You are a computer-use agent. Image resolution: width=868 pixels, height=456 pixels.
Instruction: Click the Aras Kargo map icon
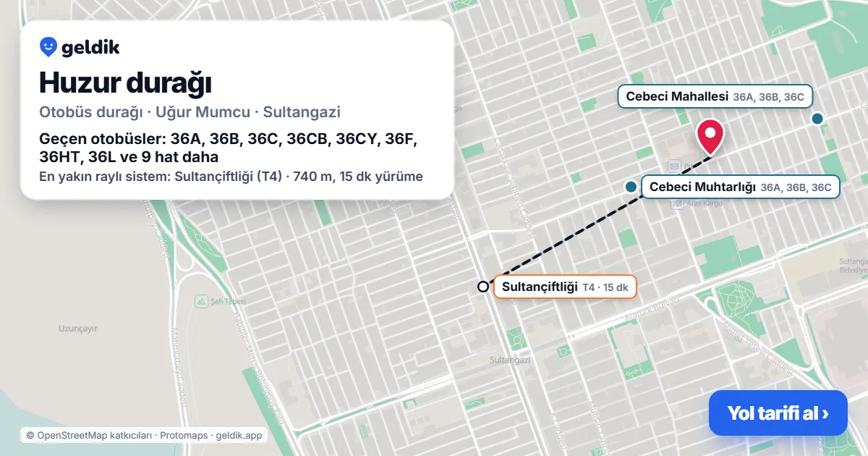click(677, 205)
